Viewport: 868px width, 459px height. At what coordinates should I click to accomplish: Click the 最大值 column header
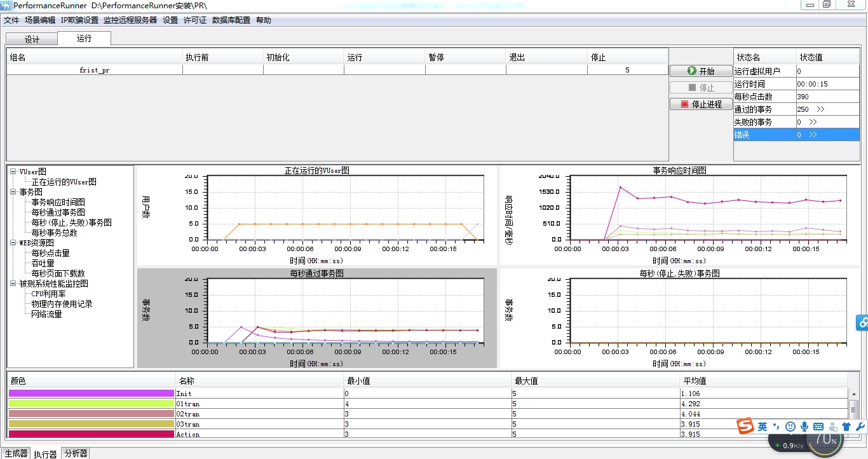coord(595,381)
